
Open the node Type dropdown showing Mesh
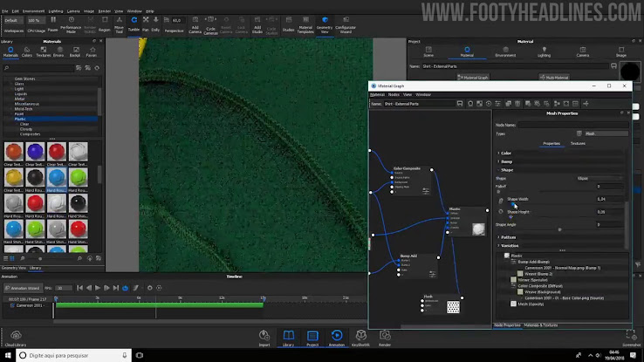click(606, 133)
